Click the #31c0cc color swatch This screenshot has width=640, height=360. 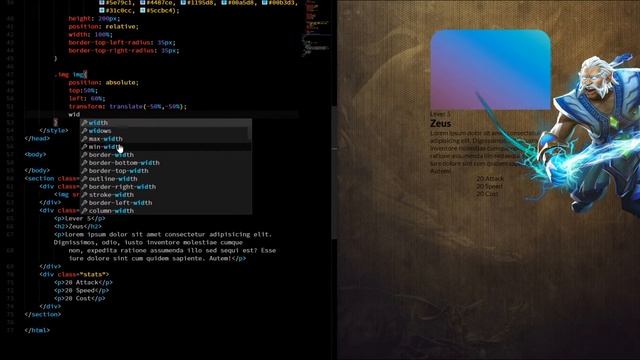(102, 10)
